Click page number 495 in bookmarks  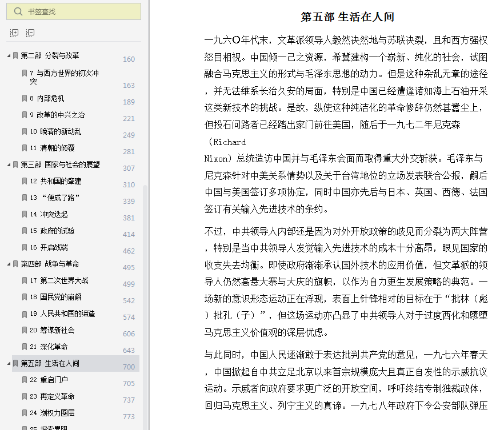[129, 267]
